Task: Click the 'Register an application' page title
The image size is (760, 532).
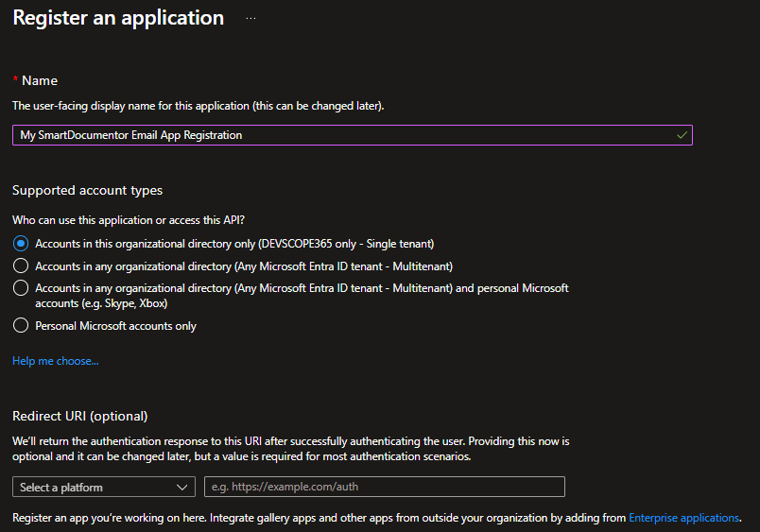Action: (118, 18)
